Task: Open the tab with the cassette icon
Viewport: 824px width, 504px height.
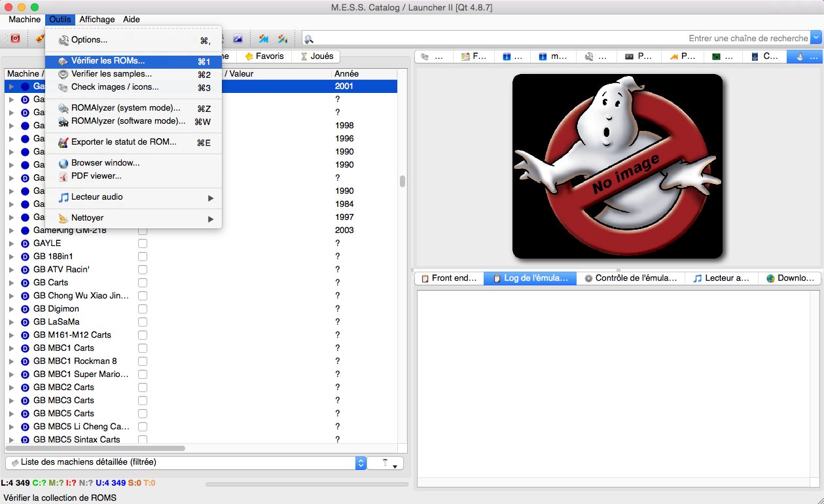Action: [640, 56]
